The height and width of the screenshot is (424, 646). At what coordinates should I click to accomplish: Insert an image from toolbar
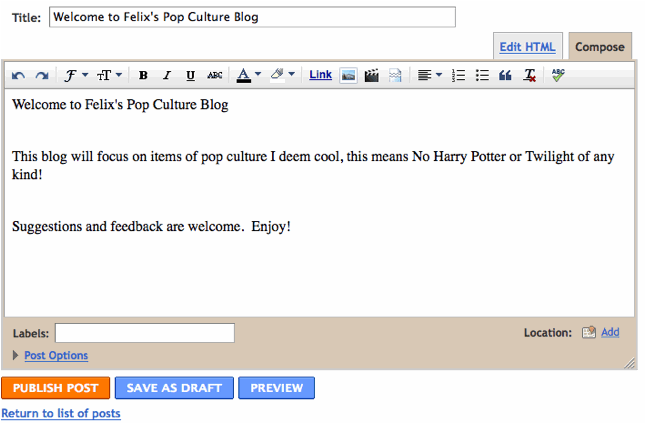(349, 75)
